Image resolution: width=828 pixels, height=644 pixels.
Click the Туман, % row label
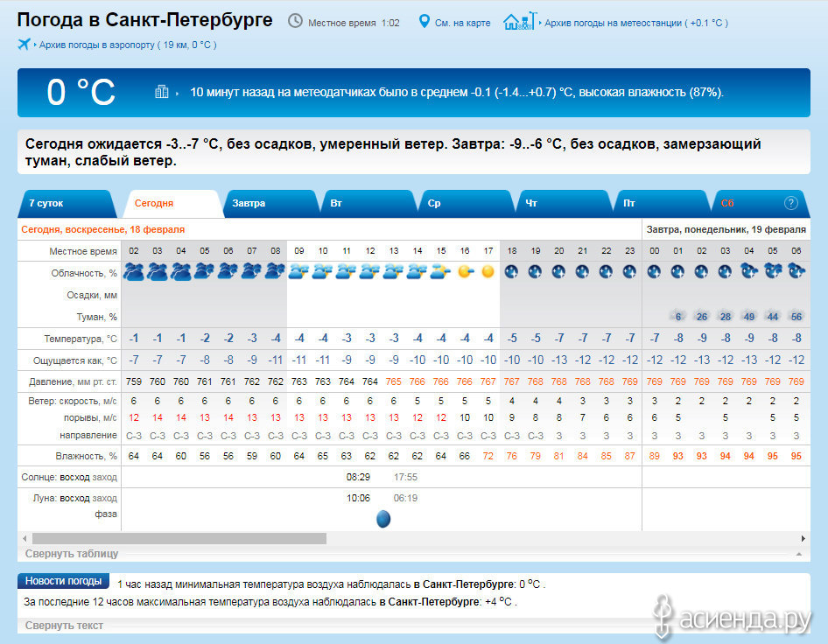tap(96, 317)
